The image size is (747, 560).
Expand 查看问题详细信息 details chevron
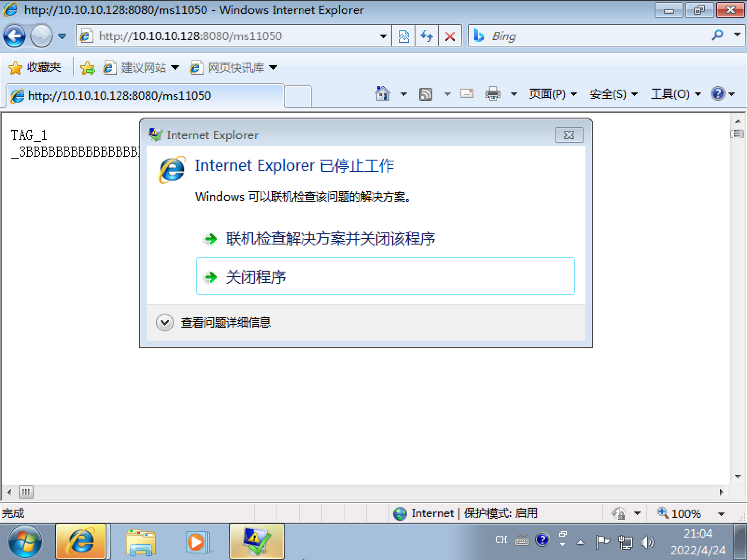click(x=165, y=323)
